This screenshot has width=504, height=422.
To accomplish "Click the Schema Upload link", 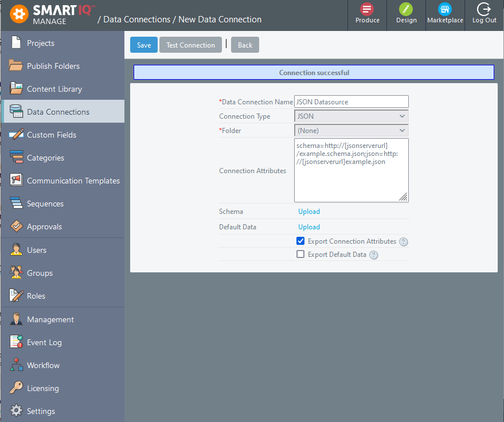I will [x=309, y=212].
